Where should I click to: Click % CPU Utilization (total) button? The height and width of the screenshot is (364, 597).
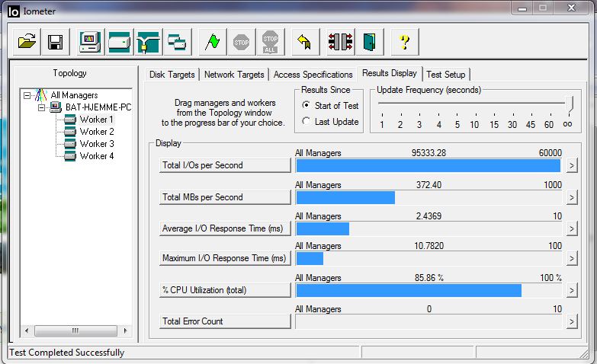[x=225, y=290]
